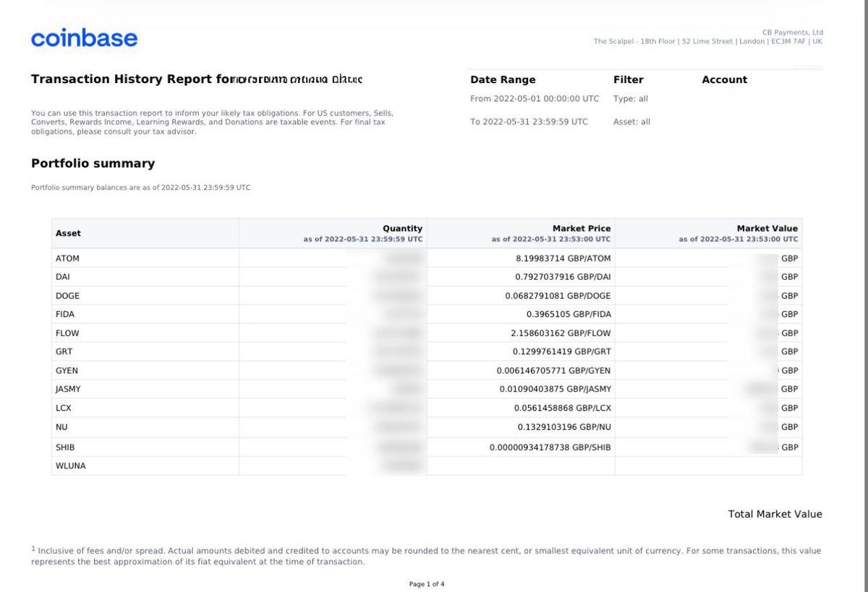This screenshot has width=868, height=592.
Task: Select the WLUNA asset cell
Action: [x=145, y=466]
